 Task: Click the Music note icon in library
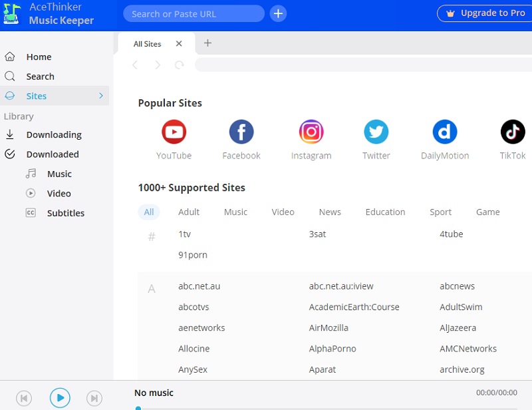31,174
